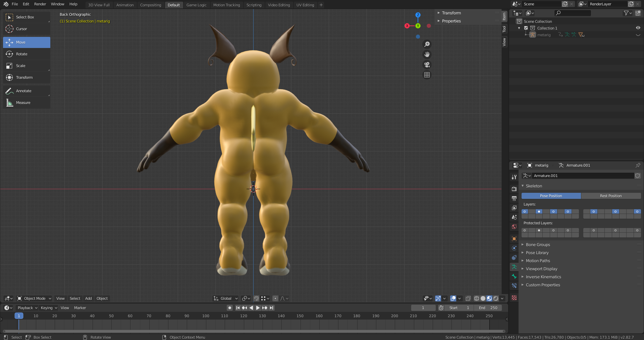Click the Rest Position button
644x340 pixels.
click(611, 196)
